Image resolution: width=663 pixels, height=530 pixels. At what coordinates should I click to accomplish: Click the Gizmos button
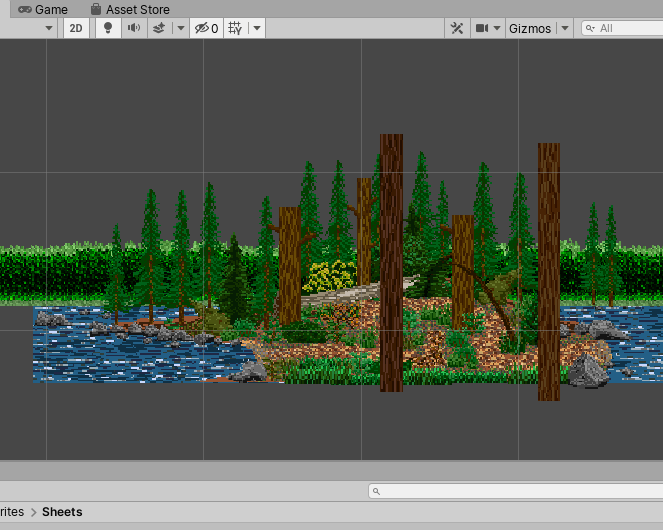(x=529, y=28)
